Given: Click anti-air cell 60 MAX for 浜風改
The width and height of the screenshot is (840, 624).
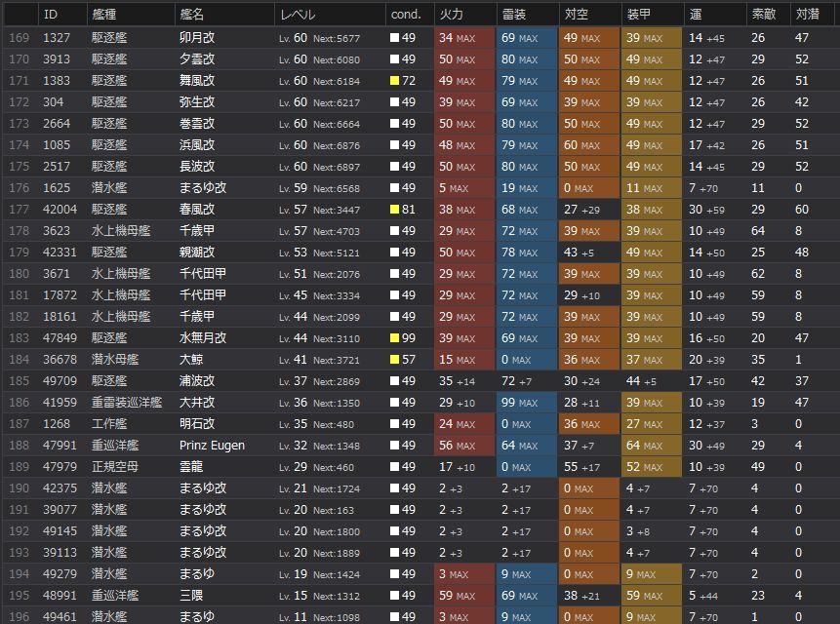Looking at the screenshot, I should 588,145.
